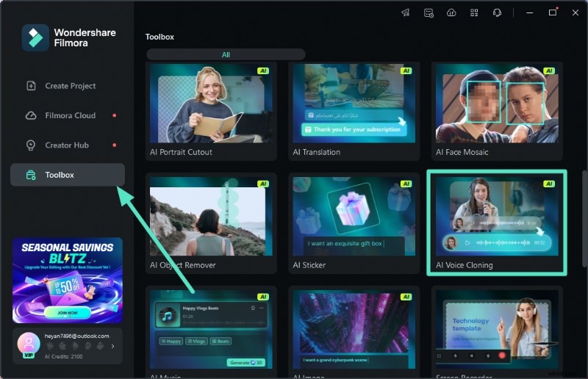Expand account details chevron arrow
The height and width of the screenshot is (379, 588).
pyautogui.click(x=113, y=347)
